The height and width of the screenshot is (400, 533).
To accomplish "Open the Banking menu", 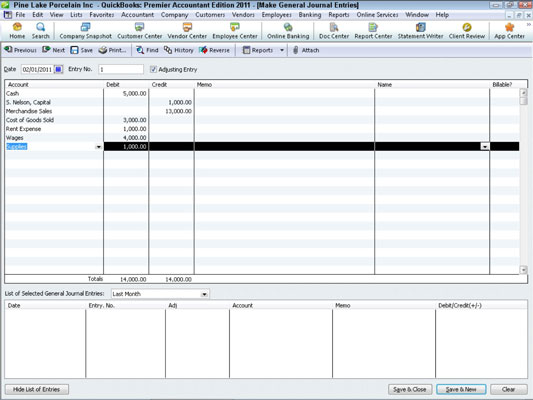I will (310, 15).
